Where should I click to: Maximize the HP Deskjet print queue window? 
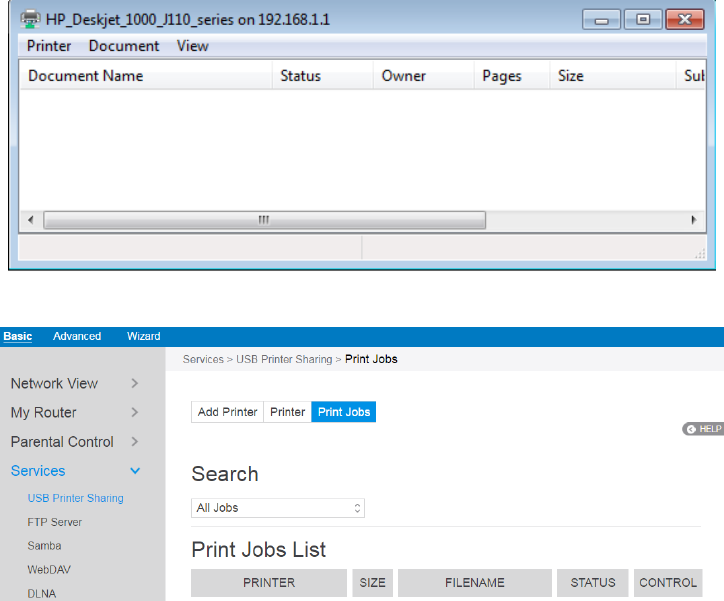(x=643, y=19)
